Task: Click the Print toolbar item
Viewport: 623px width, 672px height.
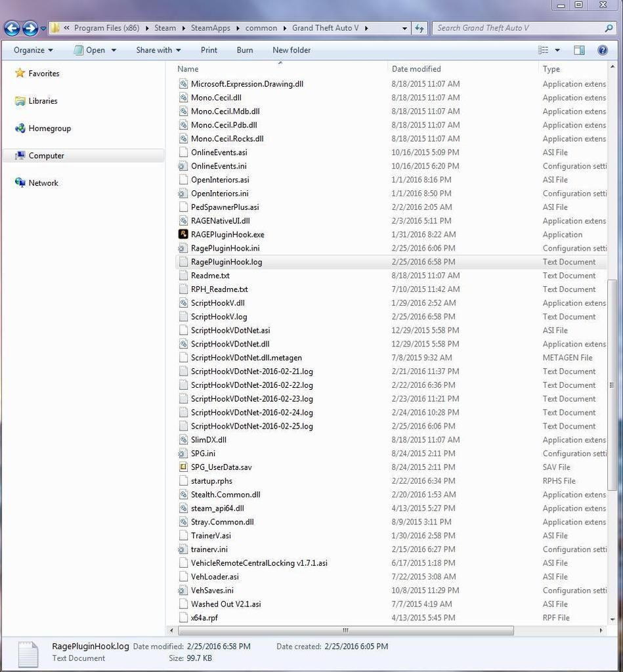Action: coord(209,50)
